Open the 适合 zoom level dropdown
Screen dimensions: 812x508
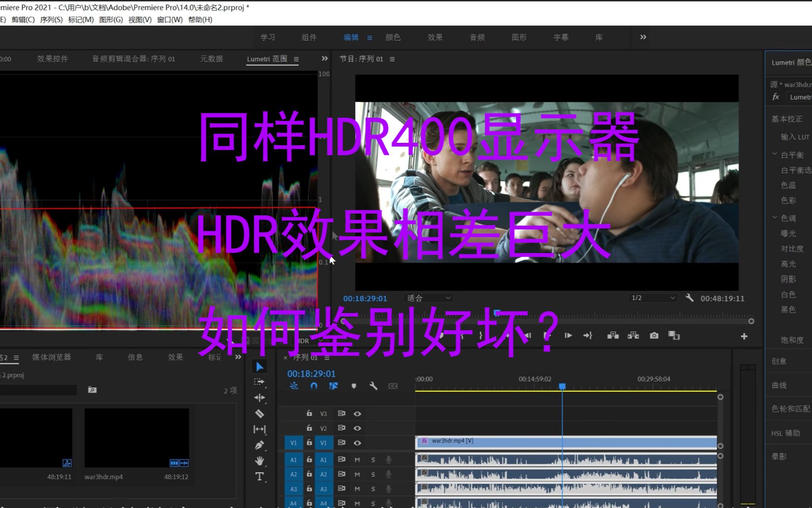point(427,298)
